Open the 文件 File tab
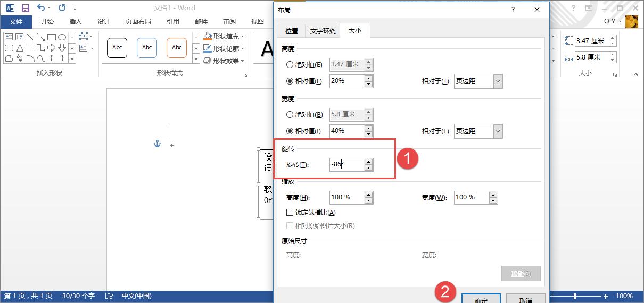The height and width of the screenshot is (303, 644). coord(16,22)
